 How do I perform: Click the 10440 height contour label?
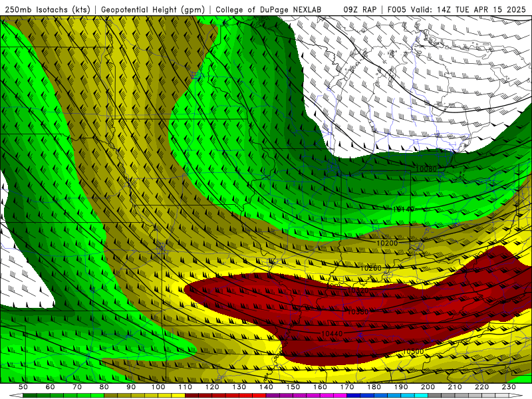pyautogui.click(x=332, y=334)
